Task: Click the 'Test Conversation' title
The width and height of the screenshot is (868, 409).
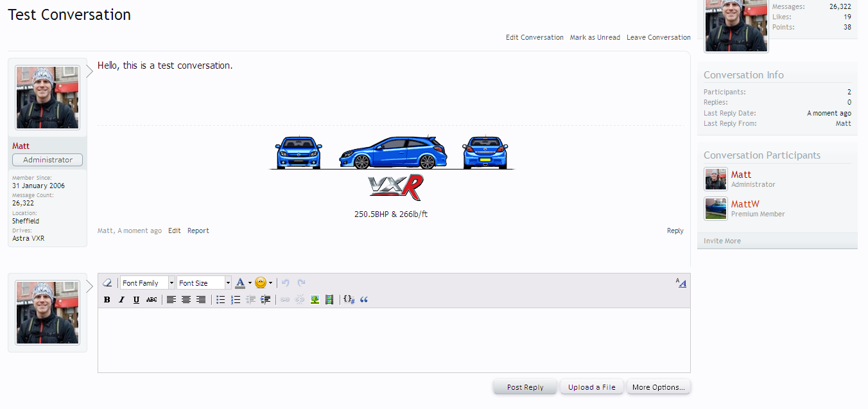Action: 69,15
